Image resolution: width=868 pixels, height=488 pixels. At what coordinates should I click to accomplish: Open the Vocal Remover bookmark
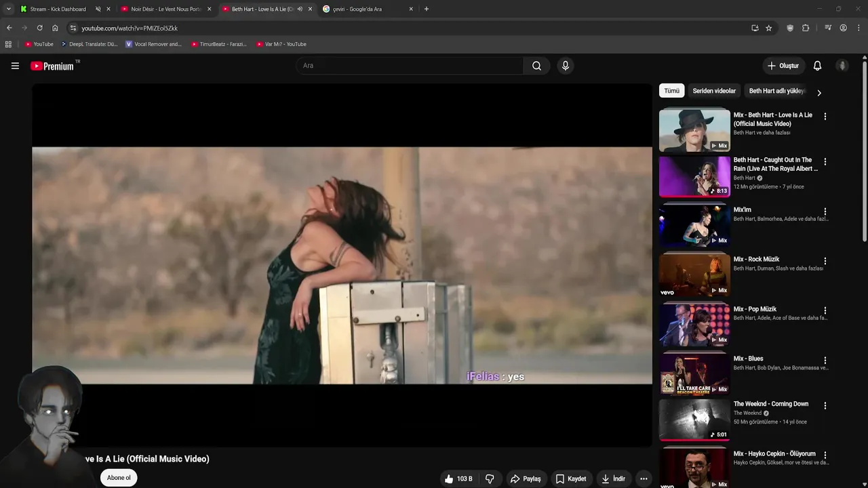(x=153, y=44)
